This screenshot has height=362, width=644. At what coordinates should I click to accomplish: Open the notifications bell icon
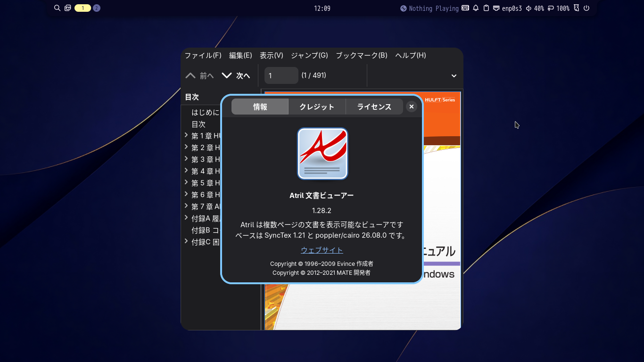[x=476, y=8]
